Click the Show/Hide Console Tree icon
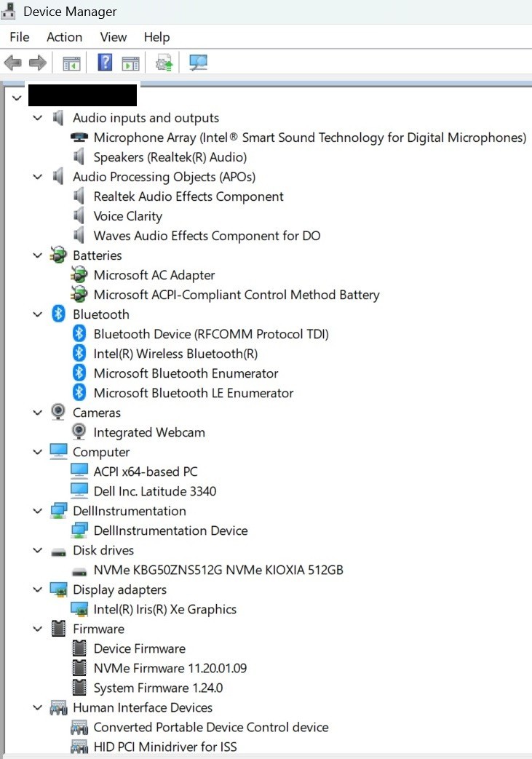This screenshot has width=532, height=759. [x=71, y=63]
